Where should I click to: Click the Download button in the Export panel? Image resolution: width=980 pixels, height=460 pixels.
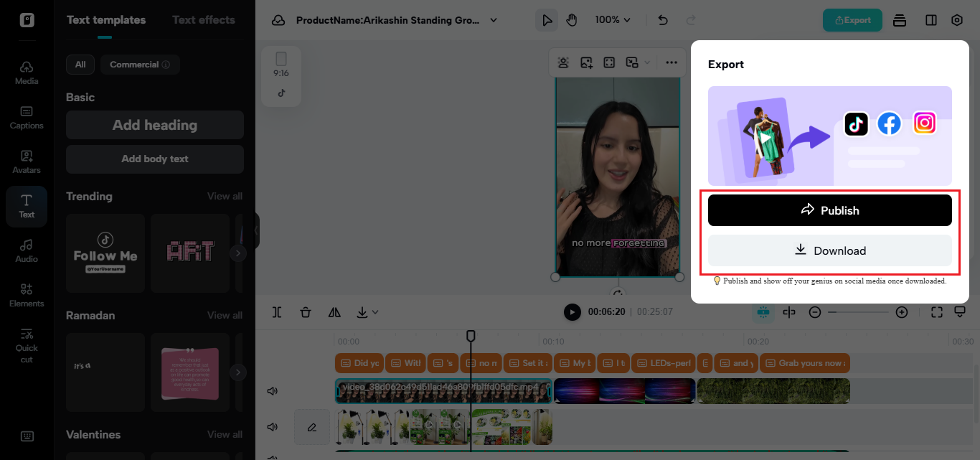click(x=830, y=250)
